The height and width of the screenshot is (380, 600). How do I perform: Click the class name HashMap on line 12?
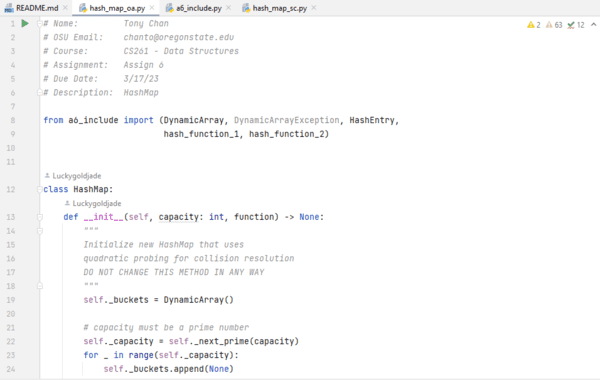point(91,189)
